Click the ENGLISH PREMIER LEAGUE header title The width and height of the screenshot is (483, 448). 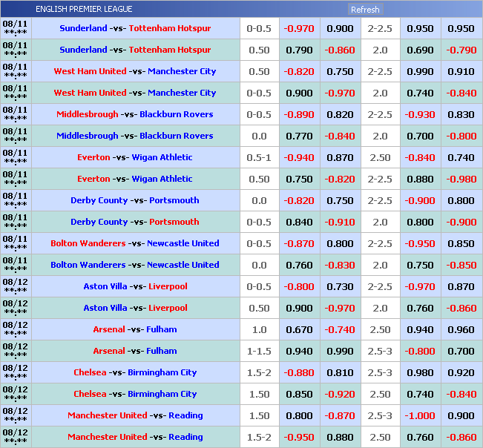[84, 9]
